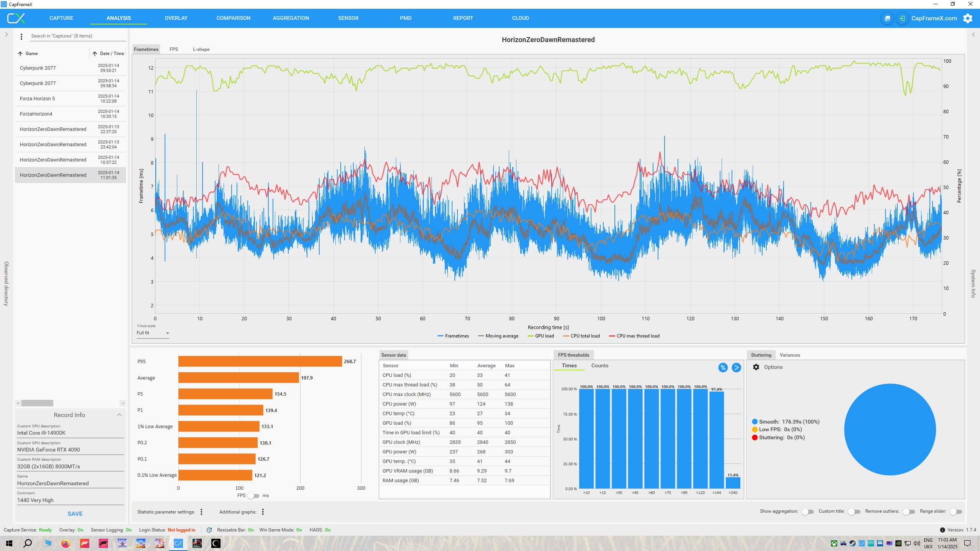Switch to the COMPARISON tab

click(x=233, y=18)
